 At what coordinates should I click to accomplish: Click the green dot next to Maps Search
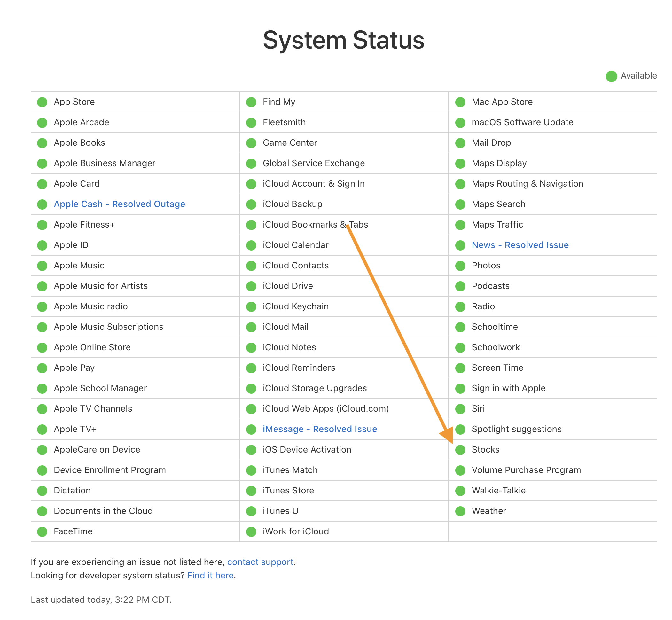[x=460, y=204]
